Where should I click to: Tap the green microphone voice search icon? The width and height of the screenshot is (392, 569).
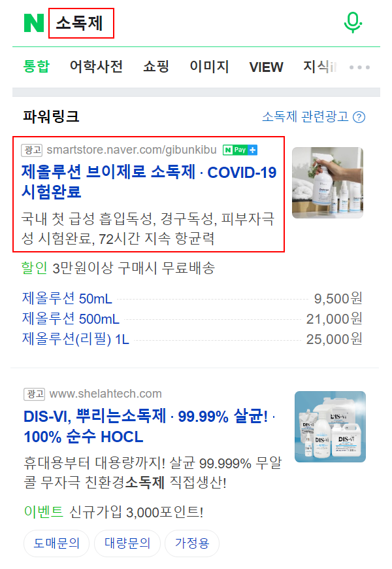click(x=353, y=22)
